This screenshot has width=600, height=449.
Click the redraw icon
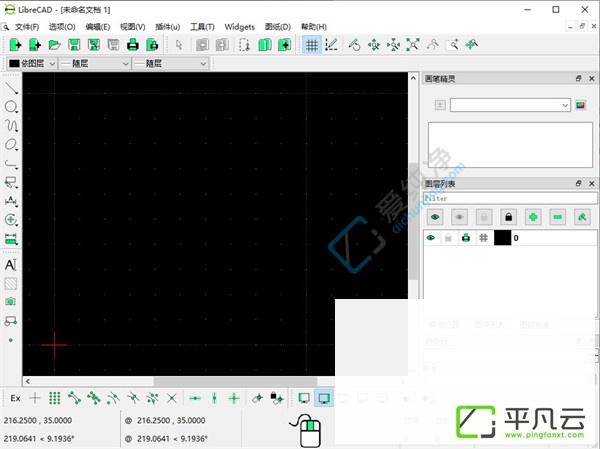(x=354, y=45)
